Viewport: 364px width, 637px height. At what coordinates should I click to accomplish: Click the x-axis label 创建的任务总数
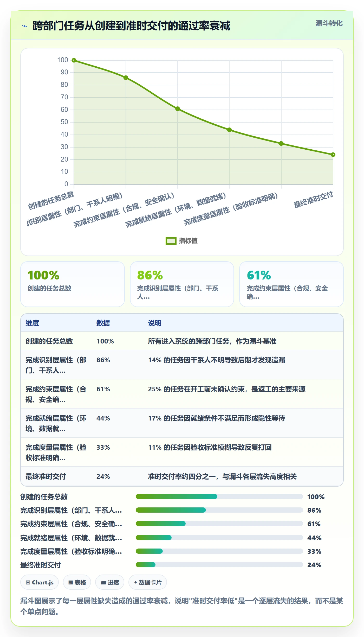coord(51,200)
